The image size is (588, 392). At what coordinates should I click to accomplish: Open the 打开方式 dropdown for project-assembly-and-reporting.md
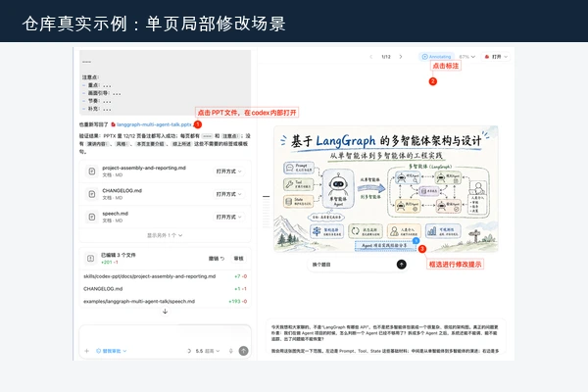[228, 171]
